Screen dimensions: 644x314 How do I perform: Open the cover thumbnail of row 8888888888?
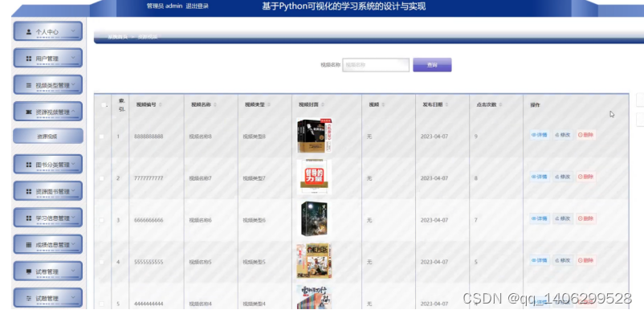(314, 136)
